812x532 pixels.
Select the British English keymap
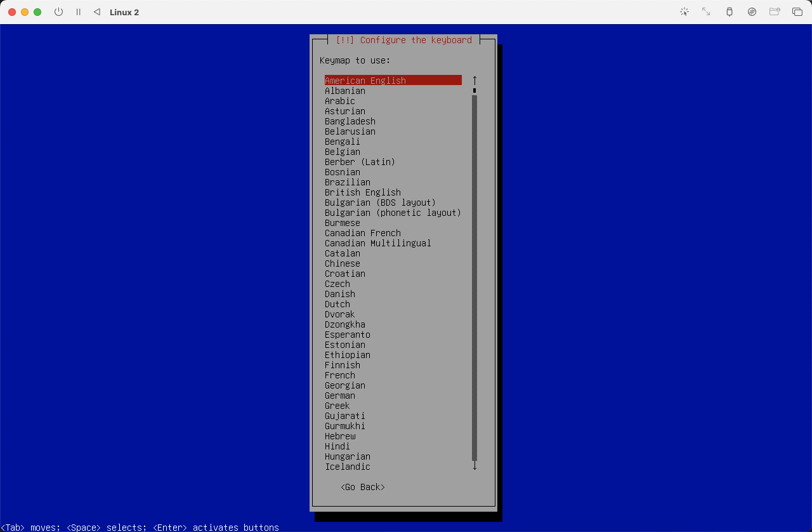pos(363,192)
